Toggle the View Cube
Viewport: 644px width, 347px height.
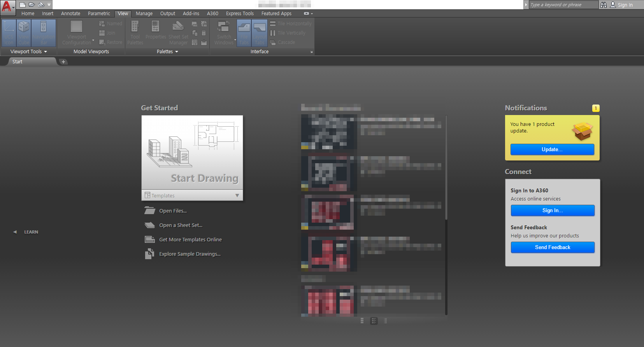click(24, 33)
